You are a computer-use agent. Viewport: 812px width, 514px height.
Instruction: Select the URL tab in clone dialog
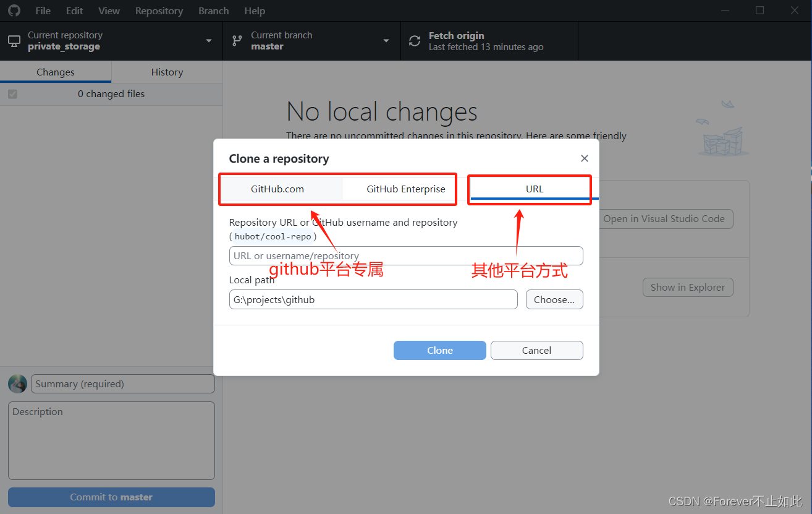(x=535, y=189)
